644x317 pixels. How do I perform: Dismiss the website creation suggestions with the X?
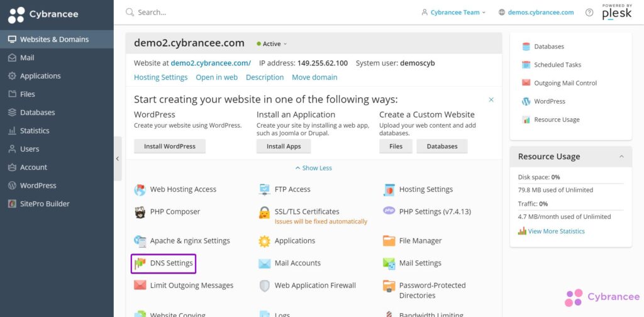click(x=491, y=100)
